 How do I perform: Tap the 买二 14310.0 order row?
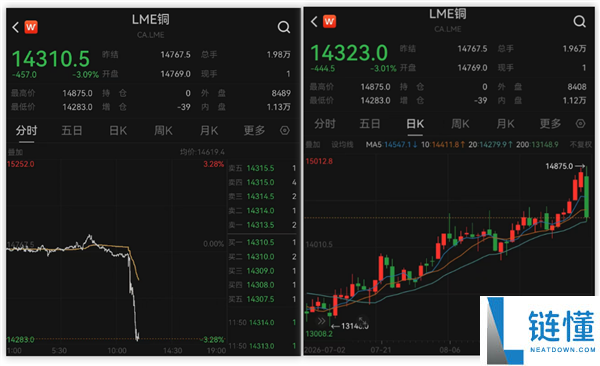click(262, 257)
